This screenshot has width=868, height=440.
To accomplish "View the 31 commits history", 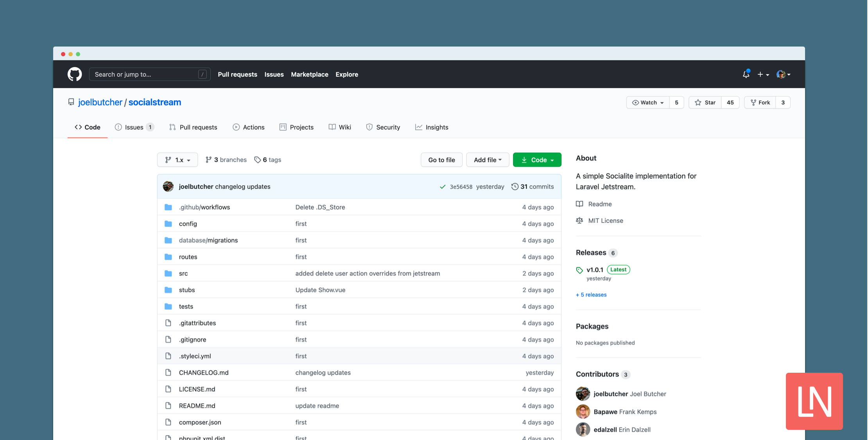I will [x=533, y=187].
